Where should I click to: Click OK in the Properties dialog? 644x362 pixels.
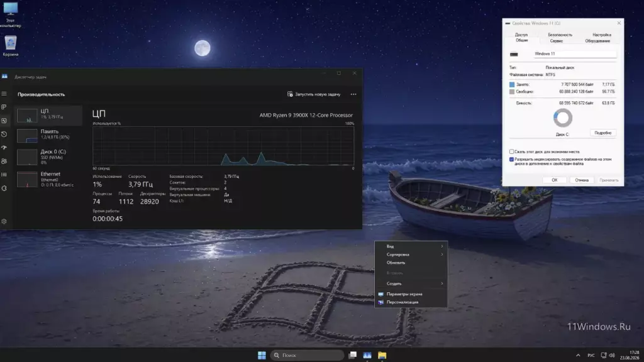(555, 180)
